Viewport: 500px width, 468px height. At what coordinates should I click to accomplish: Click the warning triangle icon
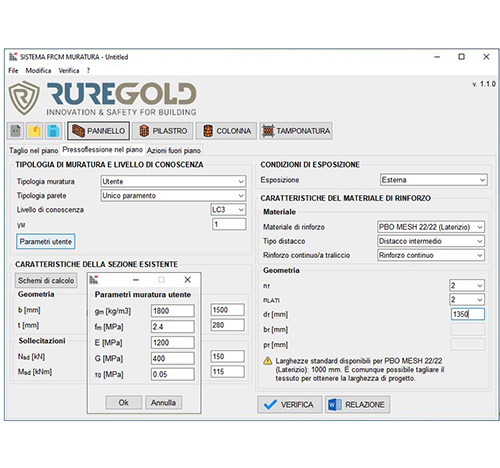click(x=268, y=361)
